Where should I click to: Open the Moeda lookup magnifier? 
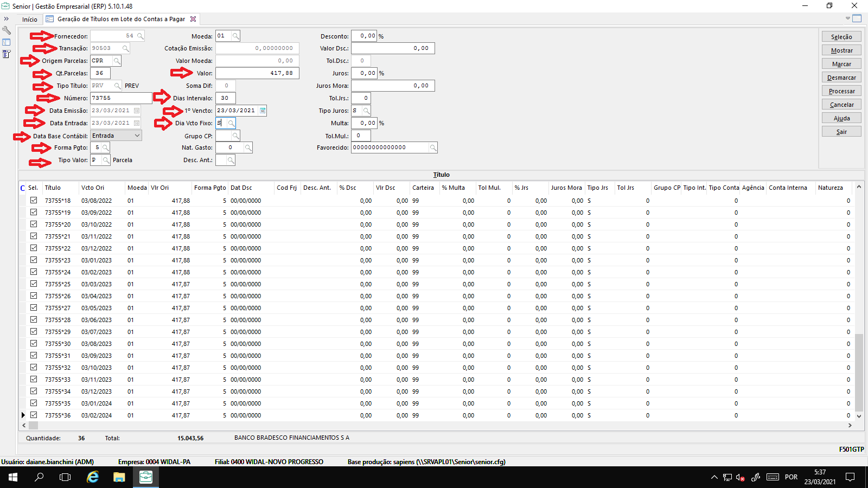[235, 36]
